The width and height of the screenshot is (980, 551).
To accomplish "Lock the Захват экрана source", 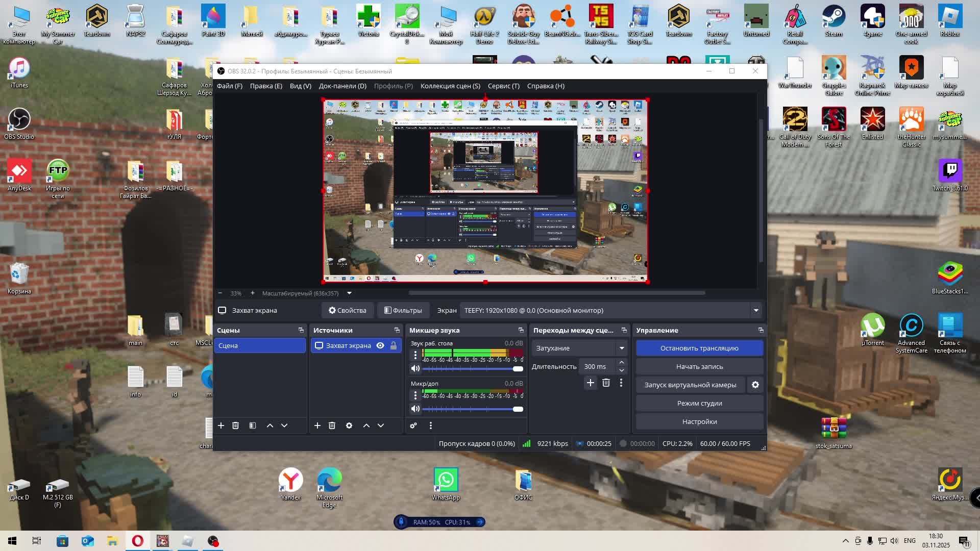I will [x=394, y=345].
